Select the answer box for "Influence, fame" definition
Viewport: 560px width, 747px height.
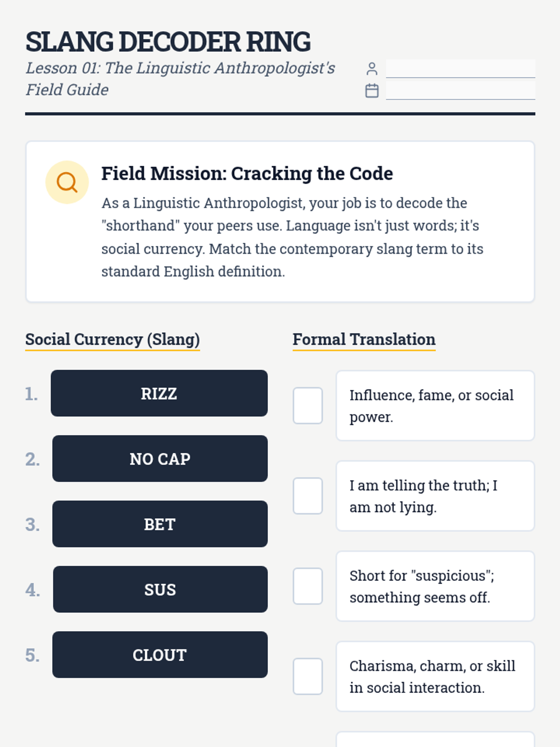308,405
